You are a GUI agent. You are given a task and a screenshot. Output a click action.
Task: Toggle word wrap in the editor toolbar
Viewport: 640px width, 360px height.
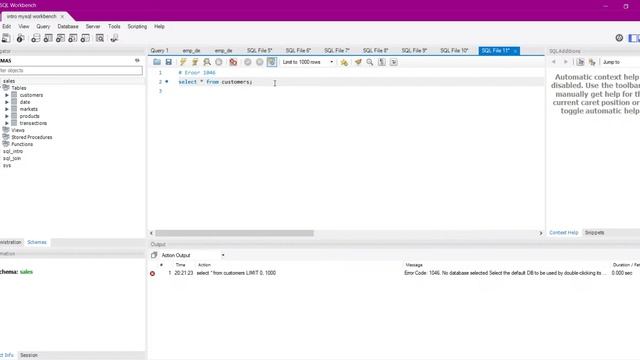click(393, 62)
